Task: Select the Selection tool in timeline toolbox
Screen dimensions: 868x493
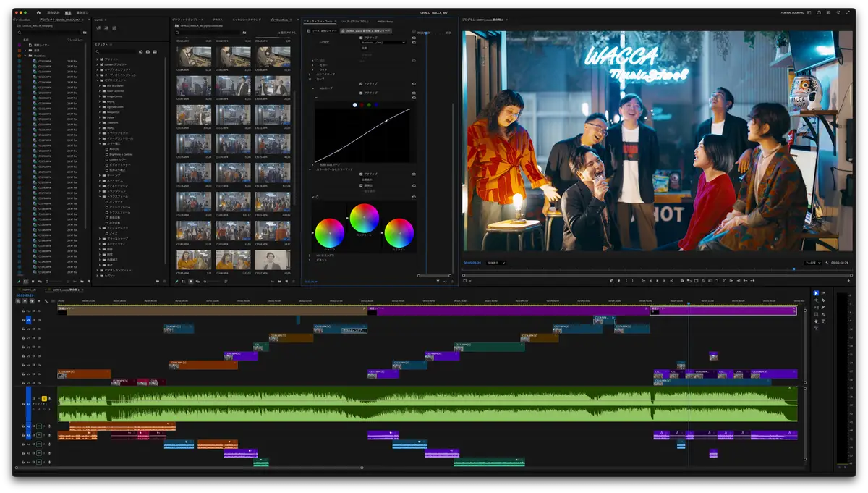Action: tap(816, 293)
